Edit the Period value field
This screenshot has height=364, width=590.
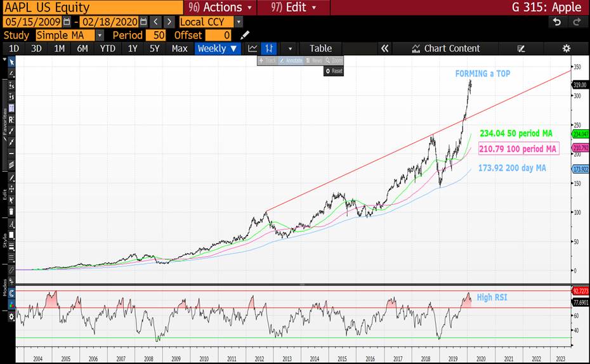[155, 36]
